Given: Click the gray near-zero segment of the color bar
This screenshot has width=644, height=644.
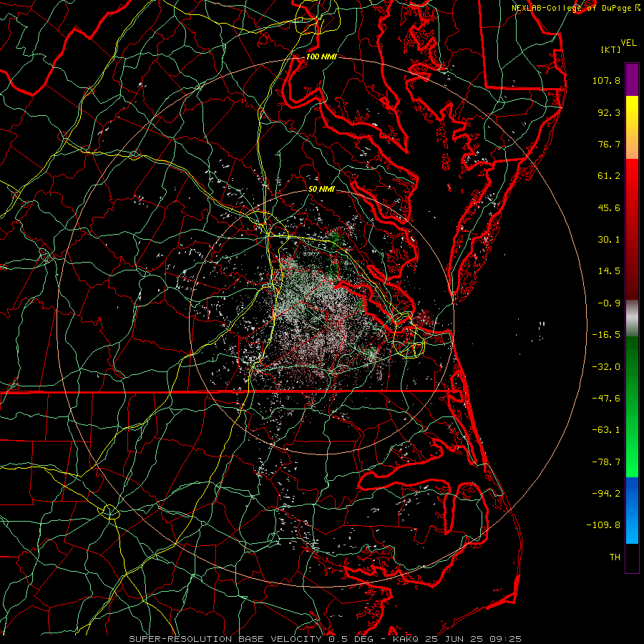Looking at the screenshot, I should click(632, 318).
